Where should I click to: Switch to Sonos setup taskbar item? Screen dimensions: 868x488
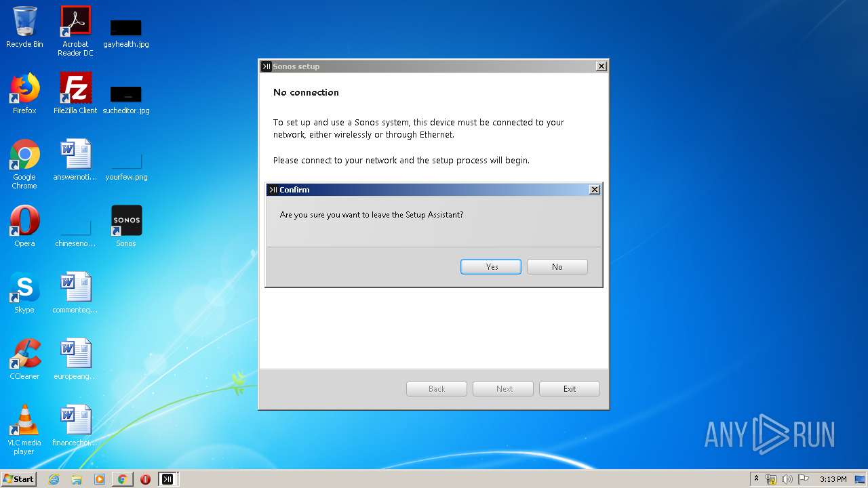coord(168,479)
